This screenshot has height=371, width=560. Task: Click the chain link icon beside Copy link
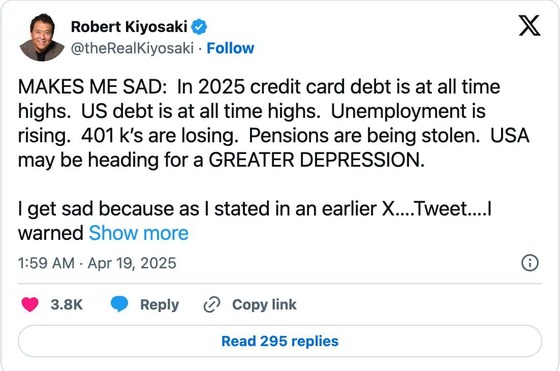click(211, 305)
